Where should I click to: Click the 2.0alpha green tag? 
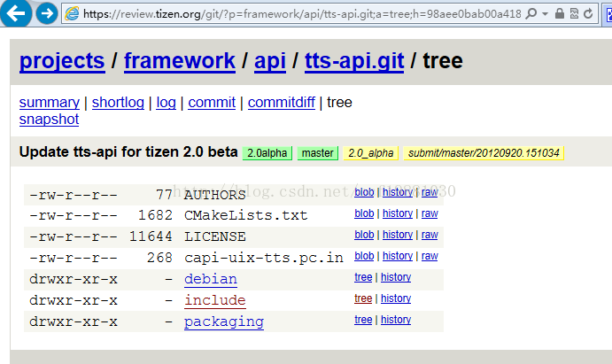(267, 153)
